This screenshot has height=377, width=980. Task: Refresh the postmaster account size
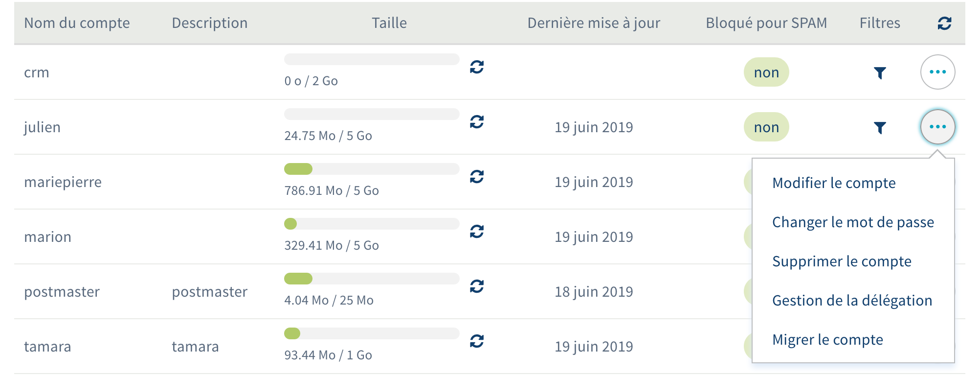(477, 286)
